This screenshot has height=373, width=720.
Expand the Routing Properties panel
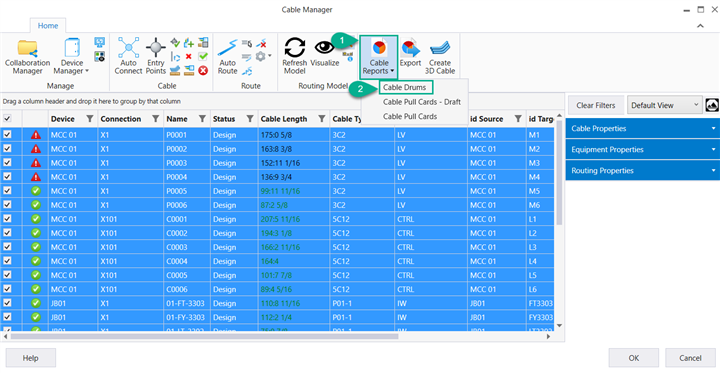(x=642, y=170)
